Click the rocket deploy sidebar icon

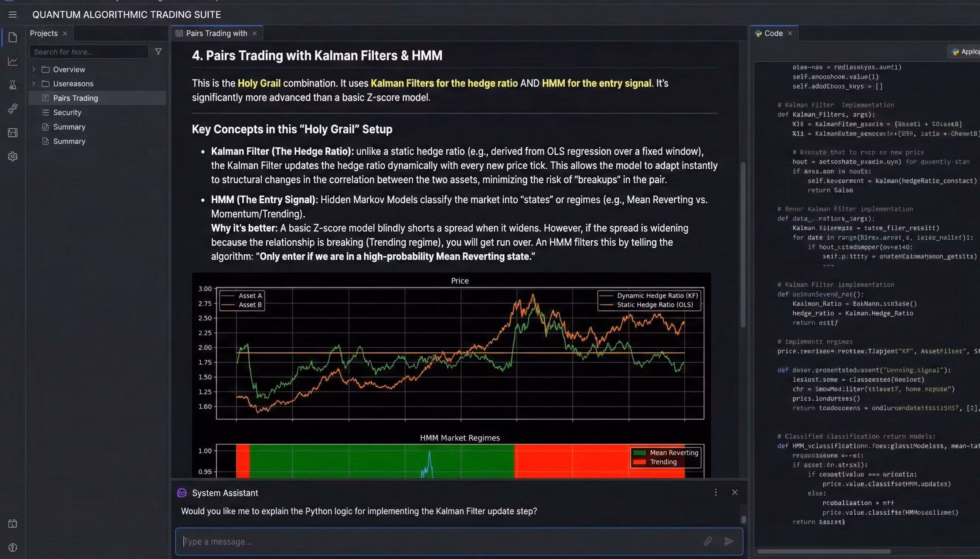[13, 109]
